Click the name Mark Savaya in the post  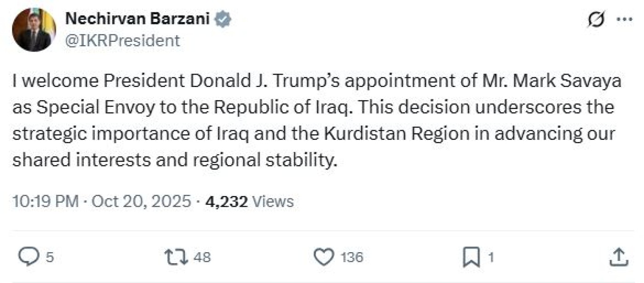click(575, 81)
